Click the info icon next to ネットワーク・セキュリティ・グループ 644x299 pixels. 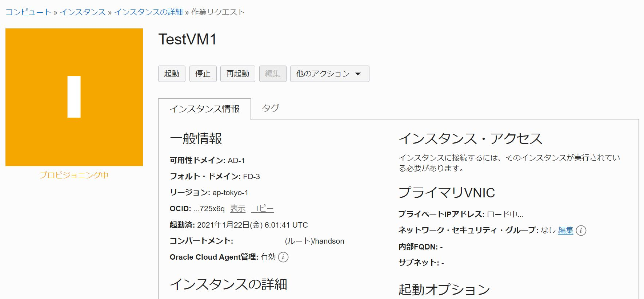[x=581, y=231]
